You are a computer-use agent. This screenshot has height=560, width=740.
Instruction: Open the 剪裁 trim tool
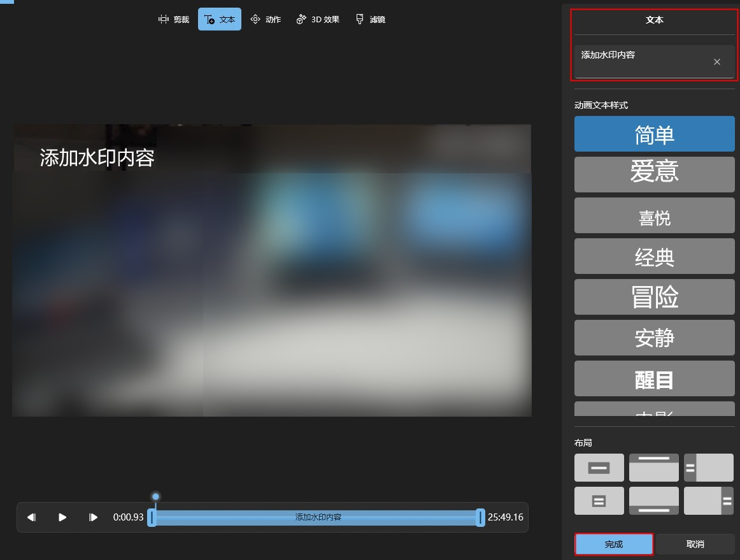click(174, 19)
